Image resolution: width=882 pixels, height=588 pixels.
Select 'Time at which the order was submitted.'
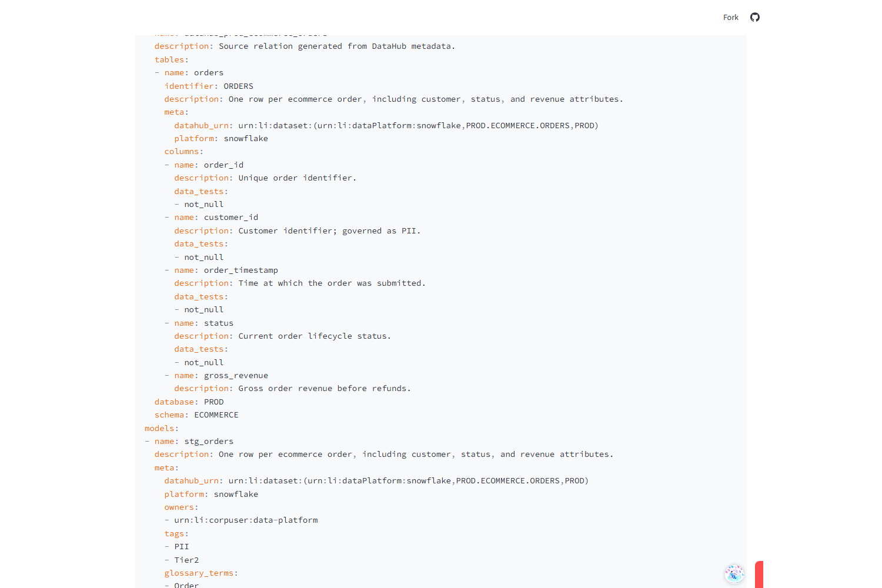332,283
